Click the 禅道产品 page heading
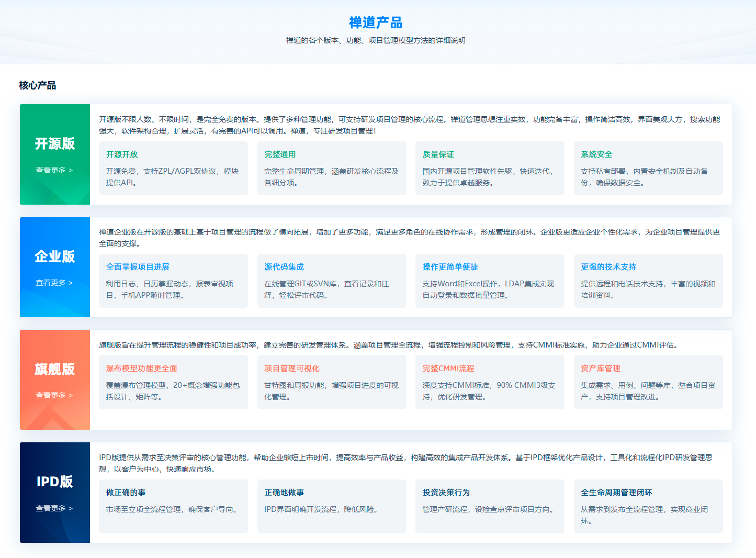 [x=376, y=23]
